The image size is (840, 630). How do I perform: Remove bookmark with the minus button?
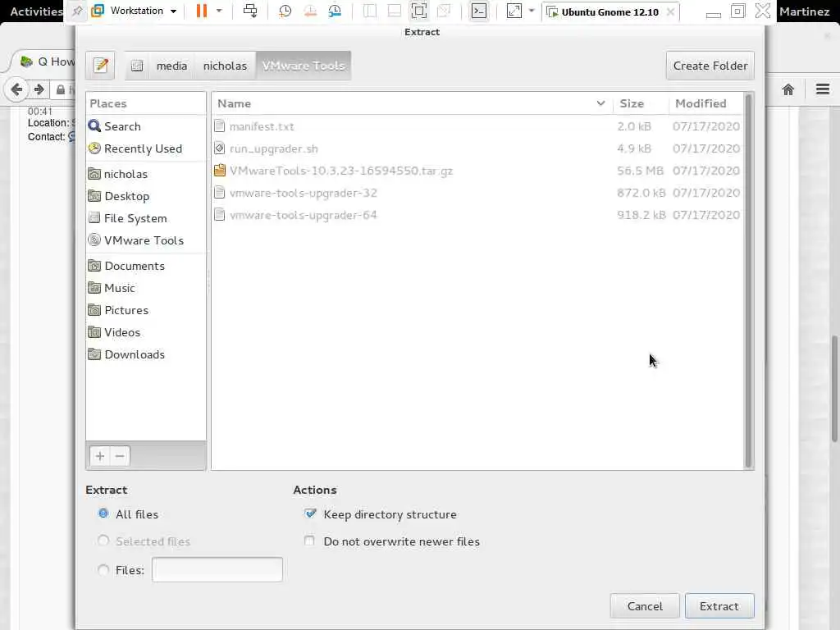click(120, 456)
